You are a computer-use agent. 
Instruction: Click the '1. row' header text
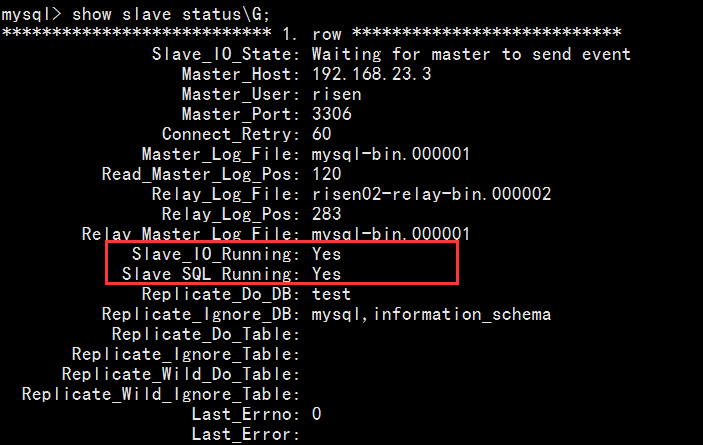tap(312, 34)
